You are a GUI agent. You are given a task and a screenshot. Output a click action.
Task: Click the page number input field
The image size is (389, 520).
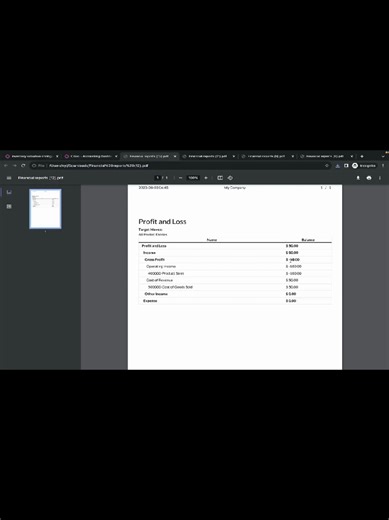click(158, 178)
